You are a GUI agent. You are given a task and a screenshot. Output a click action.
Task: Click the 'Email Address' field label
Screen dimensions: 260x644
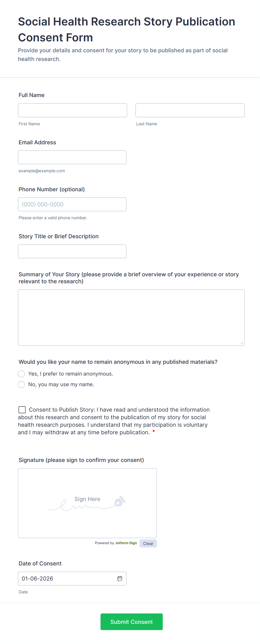click(x=37, y=142)
